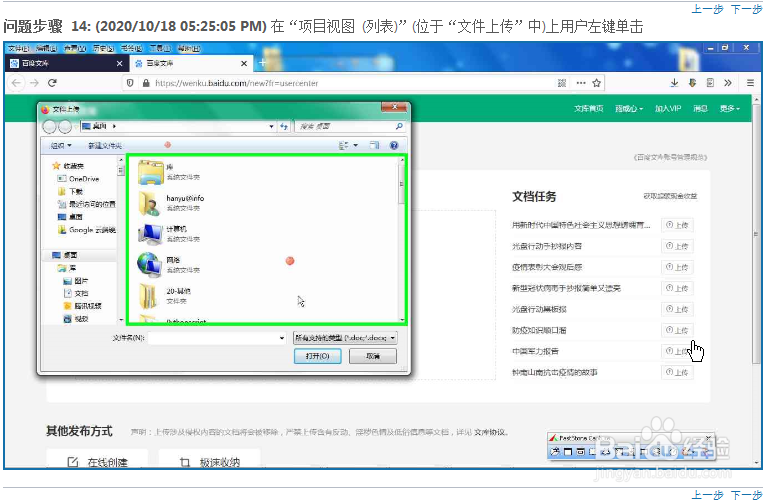
Task: Close the first 百度文库 tab
Action: tap(119, 63)
